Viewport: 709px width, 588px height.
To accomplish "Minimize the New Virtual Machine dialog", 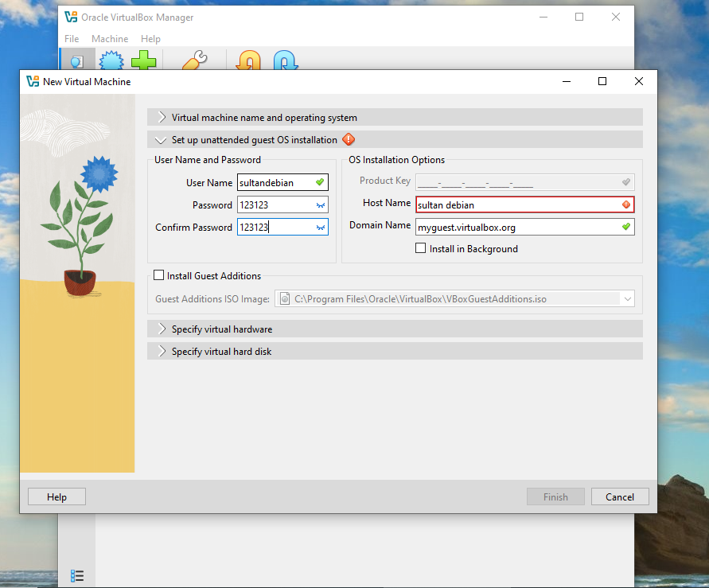I will point(566,81).
